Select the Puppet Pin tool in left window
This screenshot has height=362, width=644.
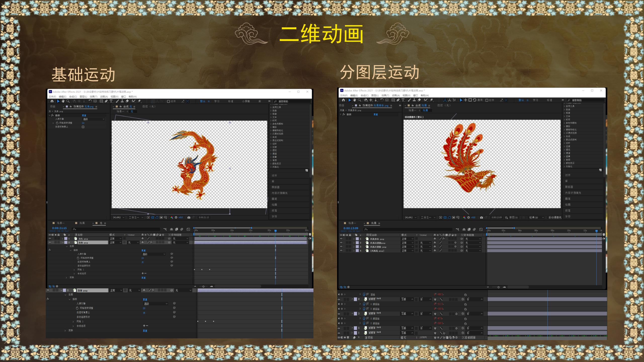point(139,101)
